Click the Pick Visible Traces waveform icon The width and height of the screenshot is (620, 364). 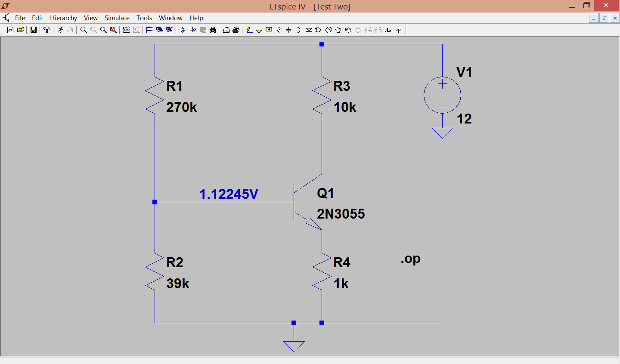pyautogui.click(x=127, y=30)
